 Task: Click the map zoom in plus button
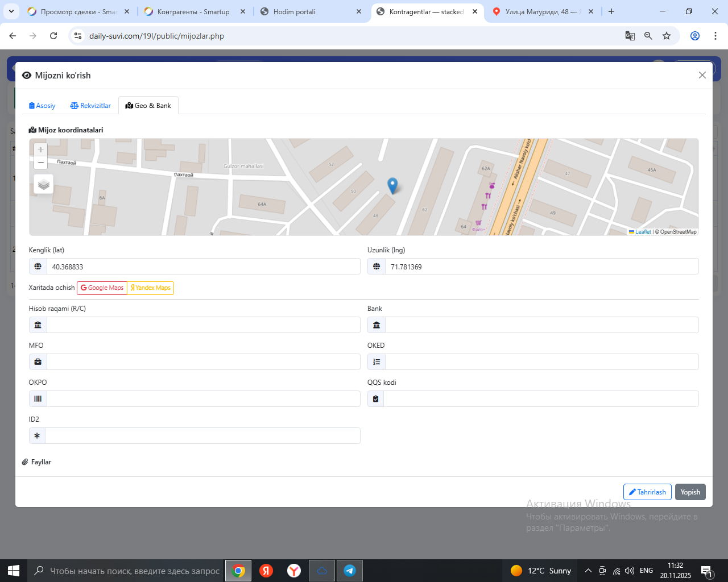coord(40,149)
